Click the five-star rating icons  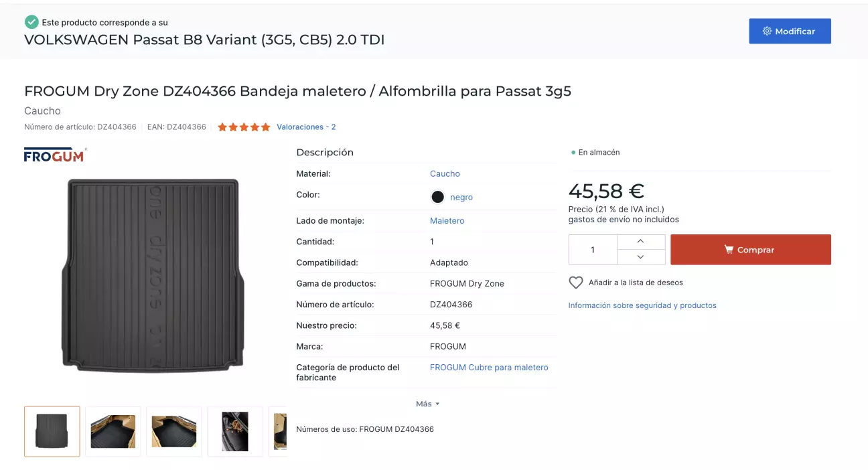click(x=244, y=127)
